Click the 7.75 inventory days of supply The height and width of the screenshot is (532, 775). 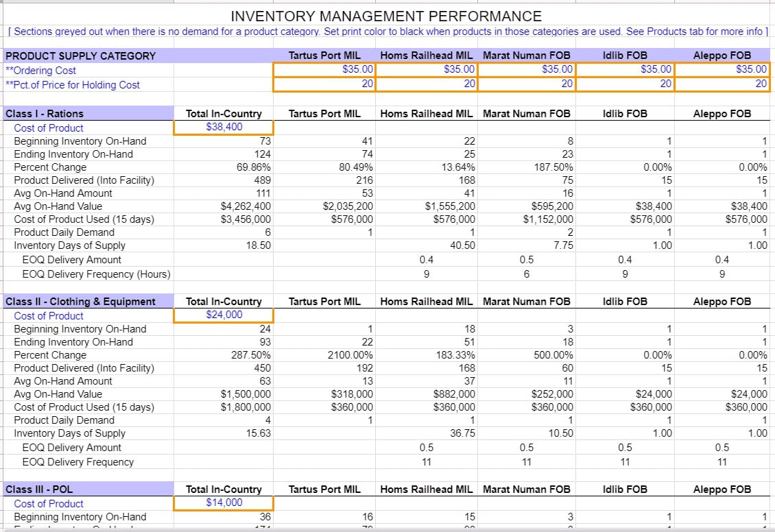[x=564, y=245]
